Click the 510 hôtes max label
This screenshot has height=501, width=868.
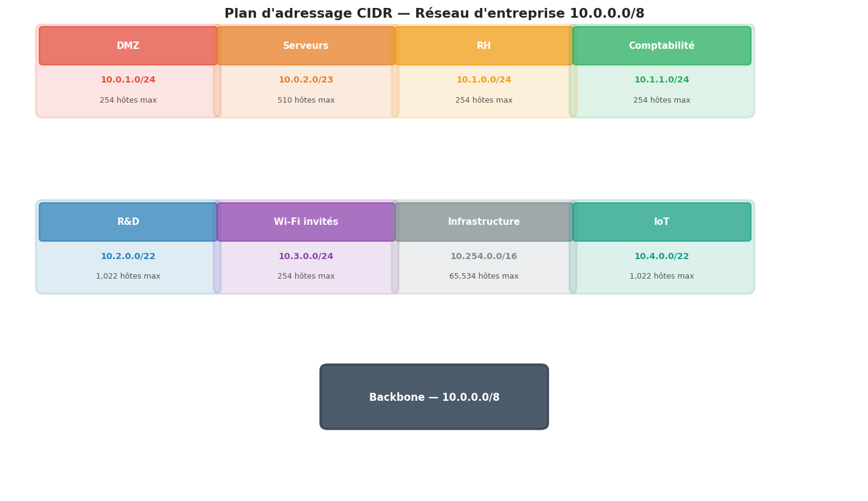tap(306, 100)
